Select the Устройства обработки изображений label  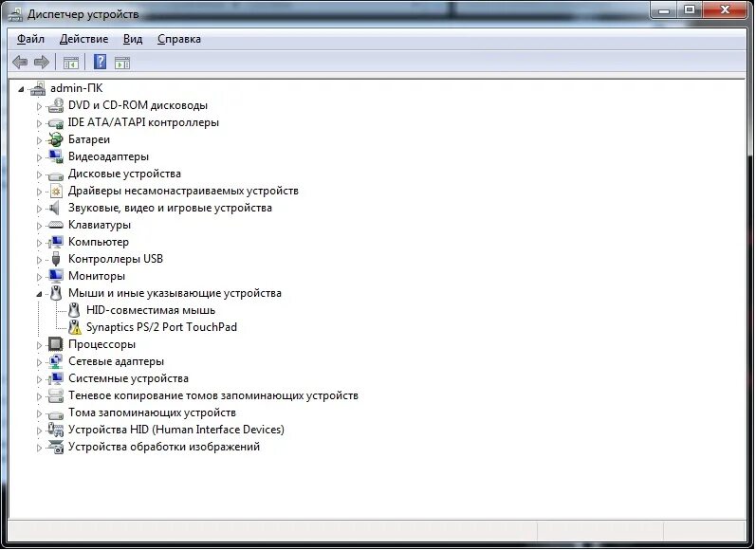[x=164, y=447]
